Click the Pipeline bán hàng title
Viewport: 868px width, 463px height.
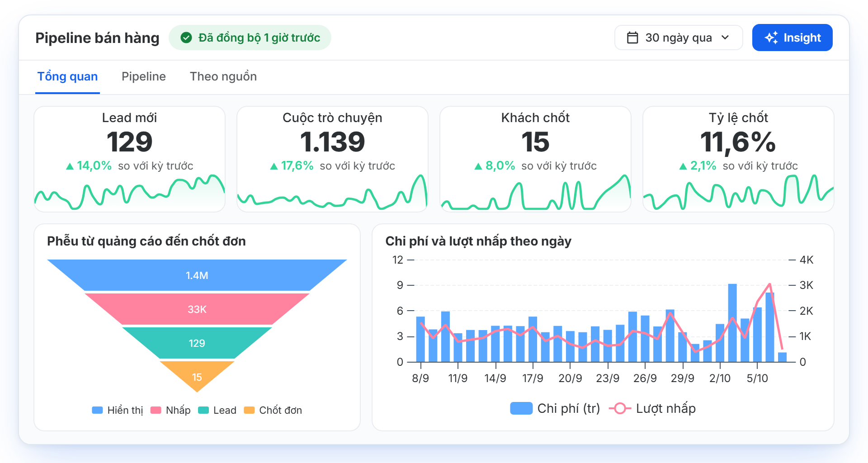97,38
